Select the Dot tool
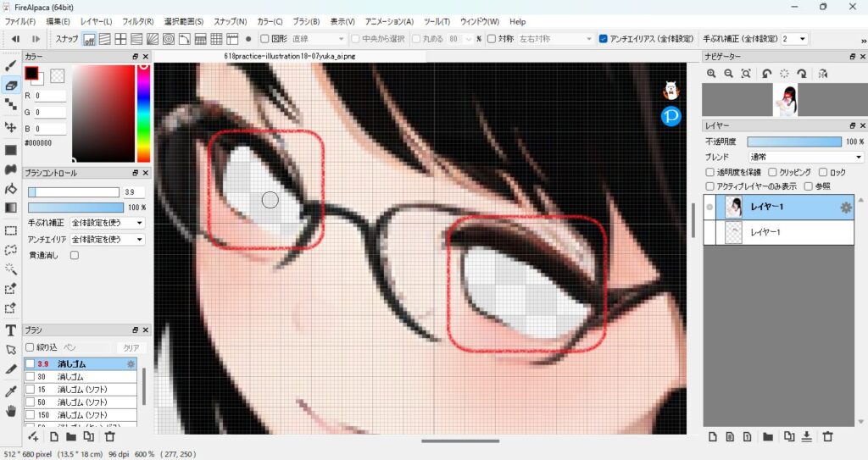Image resolution: width=868 pixels, height=460 pixels. 10,104
